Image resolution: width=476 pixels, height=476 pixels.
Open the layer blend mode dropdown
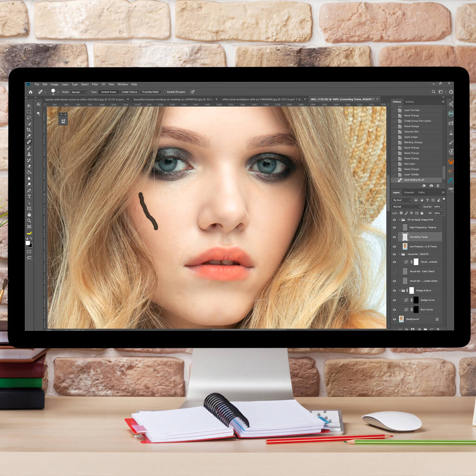[x=406, y=206]
